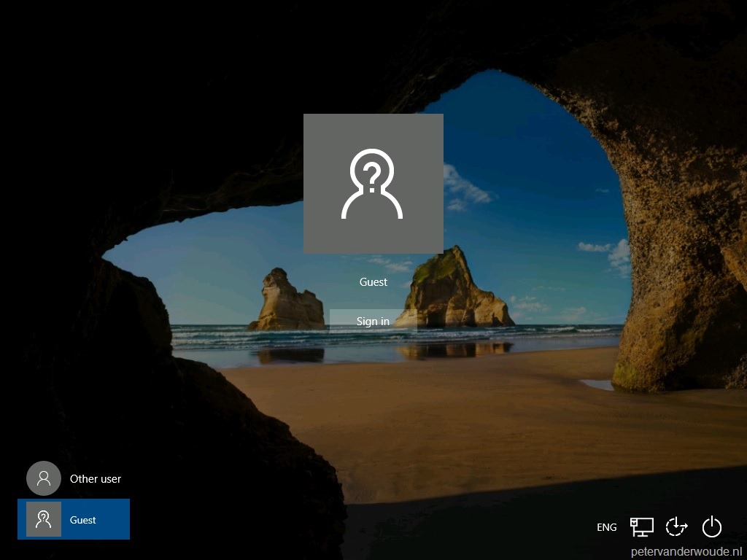This screenshot has width=747, height=560.
Task: Select the highlighted Guest tile in the account list
Action: 74,519
